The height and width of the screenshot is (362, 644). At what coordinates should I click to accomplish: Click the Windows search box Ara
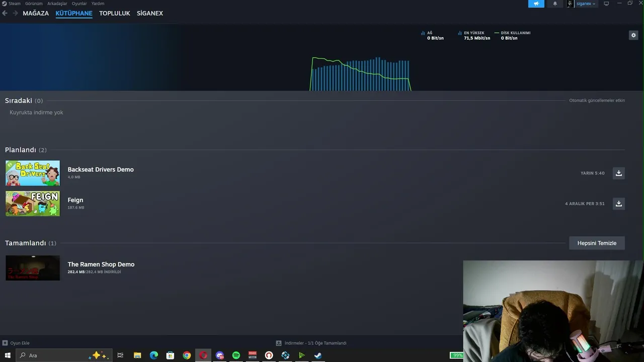[63, 355]
